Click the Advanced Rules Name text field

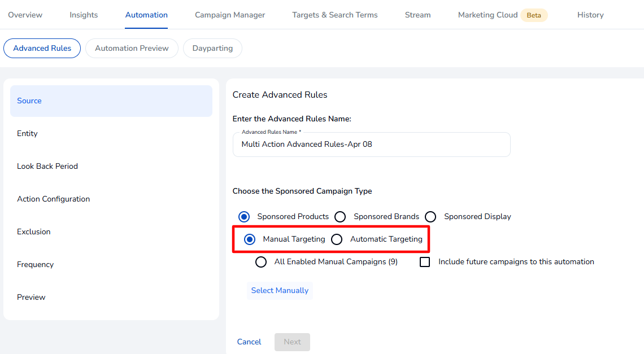coord(371,145)
